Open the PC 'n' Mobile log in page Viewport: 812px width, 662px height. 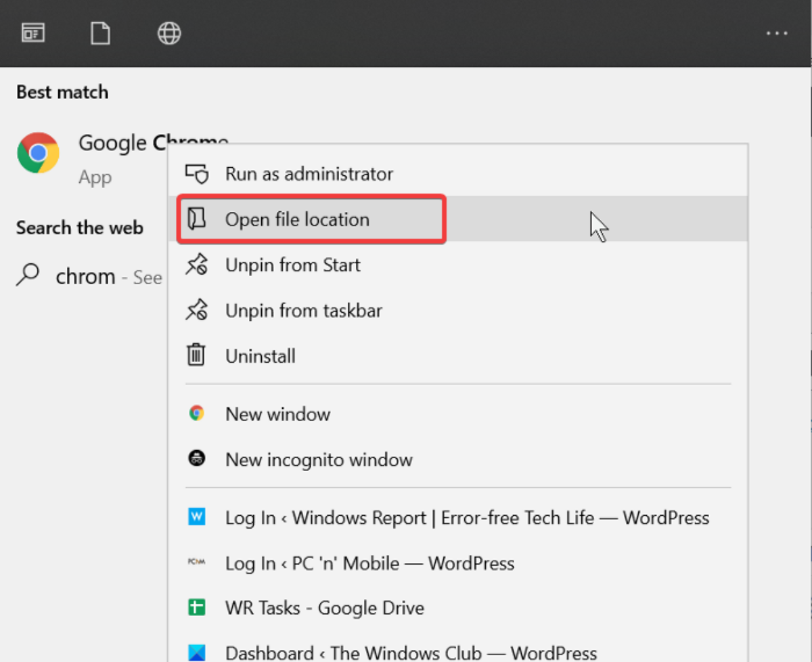(369, 563)
